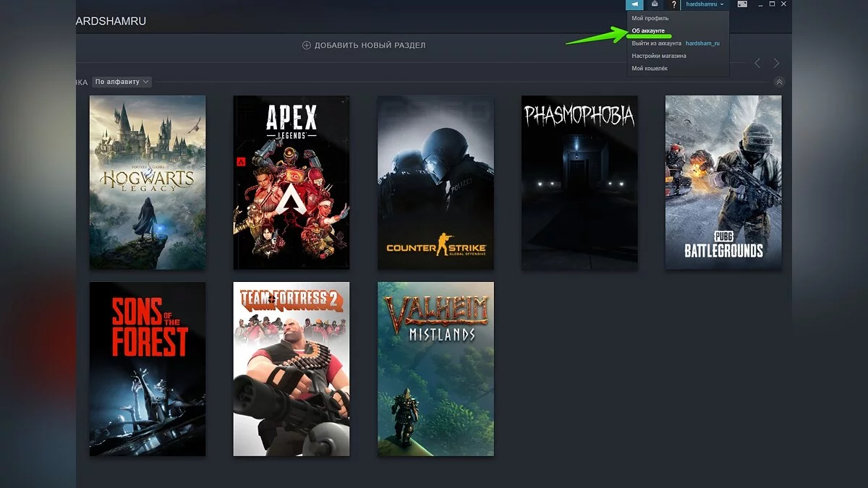Open the PUBG Battlegrounds game cover

pos(723,183)
